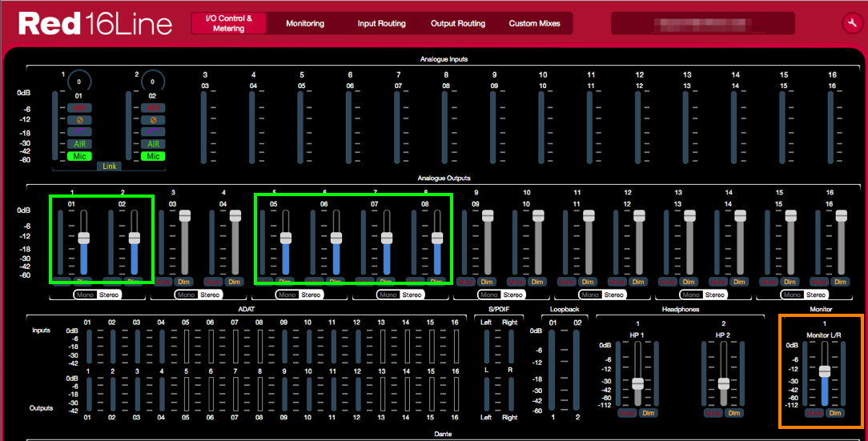The width and height of the screenshot is (868, 441).
Task: Select the Custom Mixes tab
Action: [534, 23]
